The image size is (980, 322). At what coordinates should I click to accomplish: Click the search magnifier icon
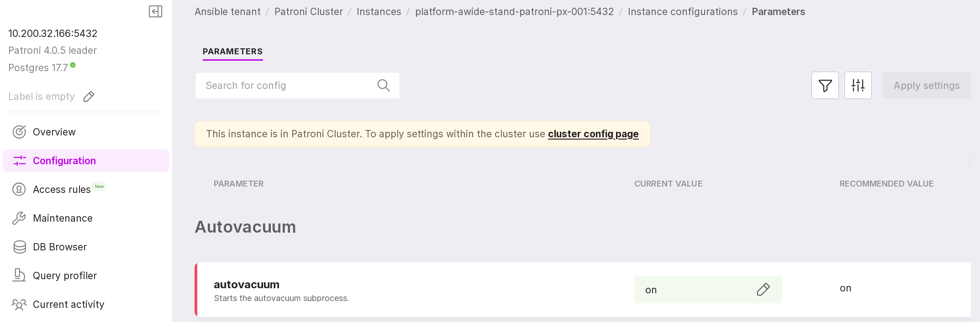[x=384, y=86]
